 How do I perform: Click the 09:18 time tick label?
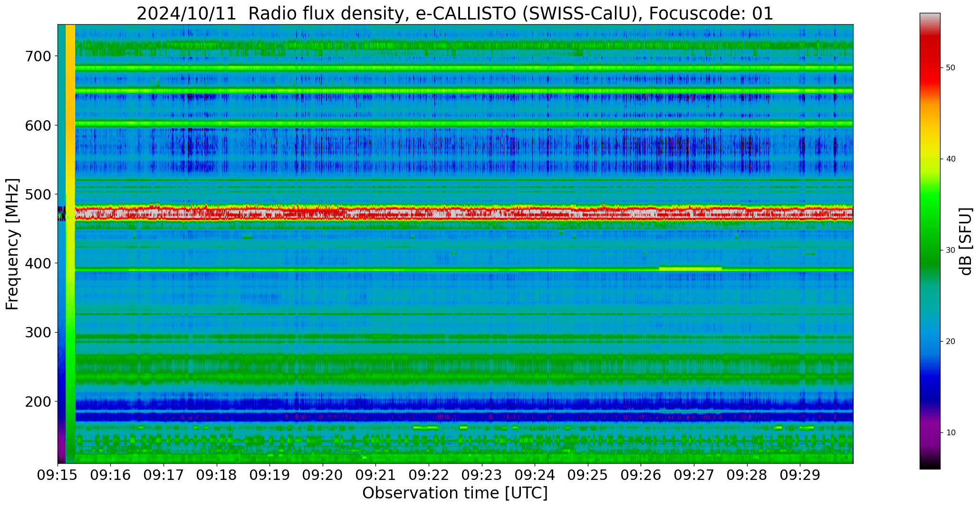pyautogui.click(x=217, y=475)
